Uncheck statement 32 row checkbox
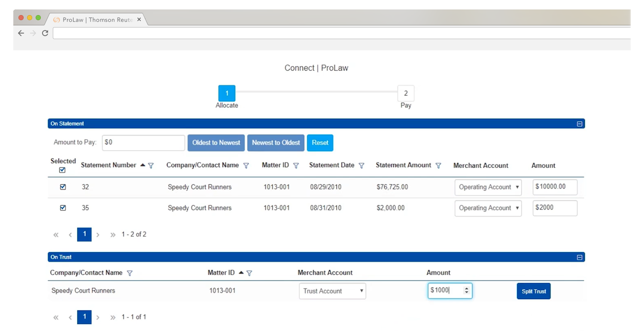 click(x=63, y=187)
